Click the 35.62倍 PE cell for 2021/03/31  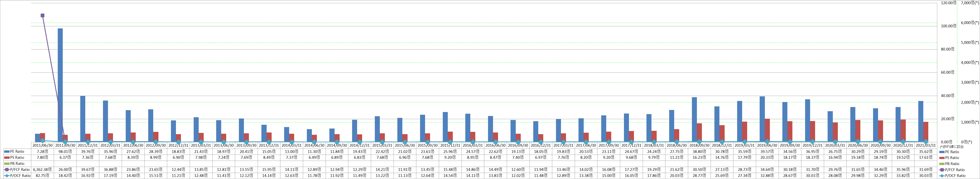pyautogui.click(x=926, y=152)
